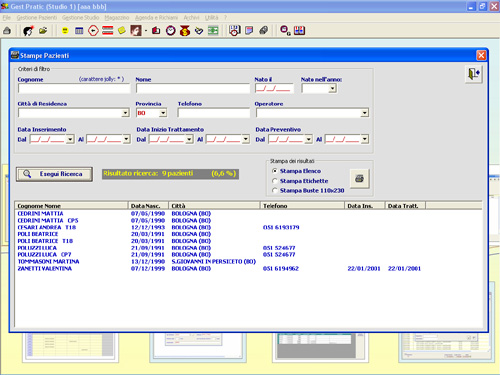Click the money bag icon
Viewport: 500px width, 375px height.
185,31
